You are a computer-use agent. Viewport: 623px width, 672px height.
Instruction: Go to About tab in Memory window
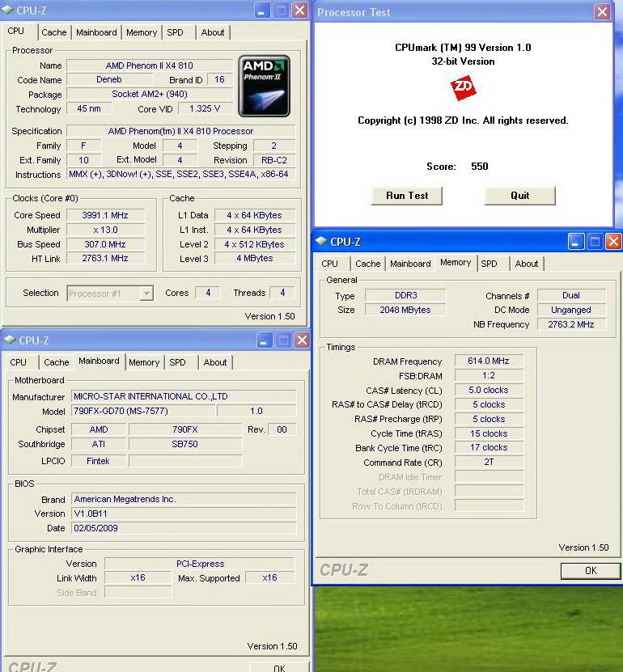(527, 264)
